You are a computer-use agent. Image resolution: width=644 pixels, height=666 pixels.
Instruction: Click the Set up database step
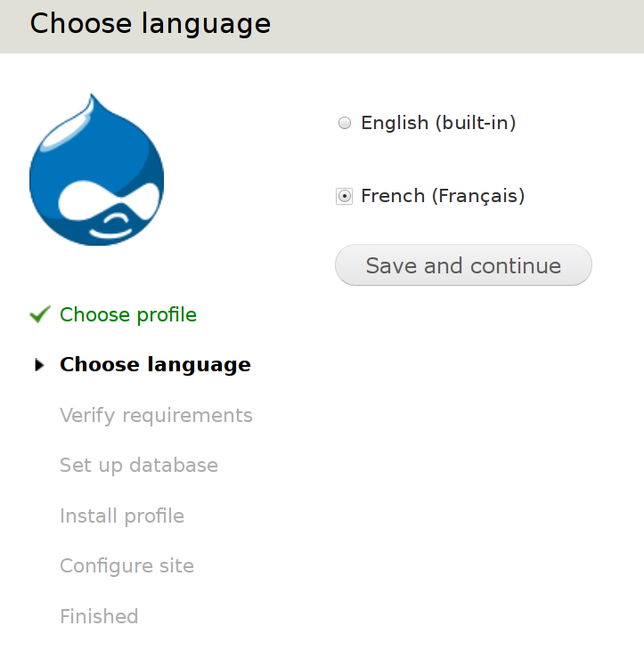pyautogui.click(x=139, y=465)
